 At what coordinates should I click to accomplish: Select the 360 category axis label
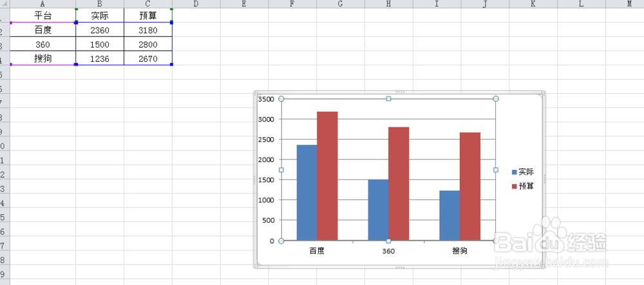388,251
